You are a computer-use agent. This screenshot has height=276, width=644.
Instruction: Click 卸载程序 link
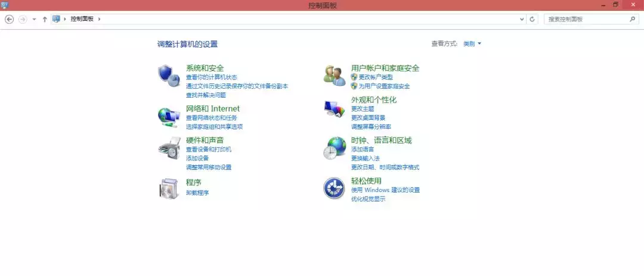[197, 193]
